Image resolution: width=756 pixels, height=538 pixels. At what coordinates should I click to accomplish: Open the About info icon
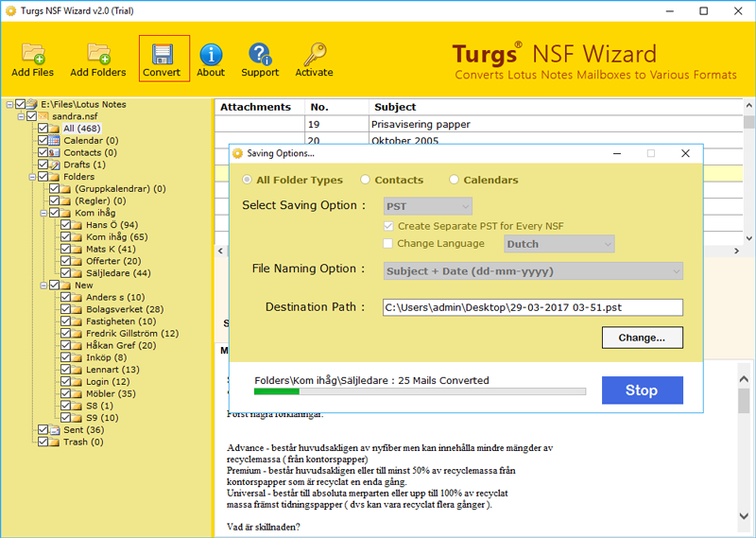(211, 54)
